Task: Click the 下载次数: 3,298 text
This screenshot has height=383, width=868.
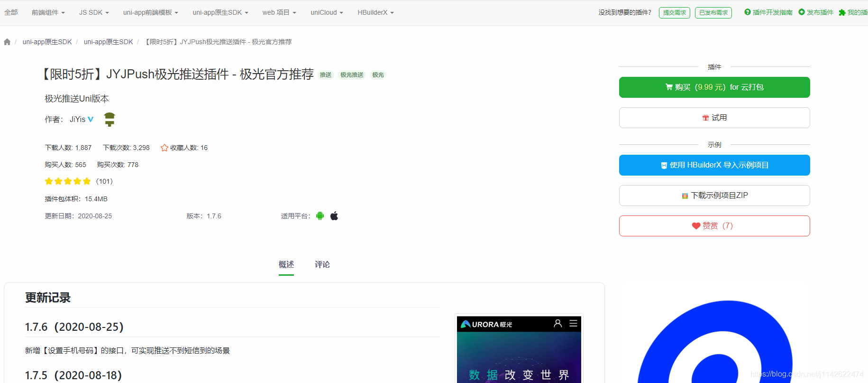Action: click(x=127, y=148)
